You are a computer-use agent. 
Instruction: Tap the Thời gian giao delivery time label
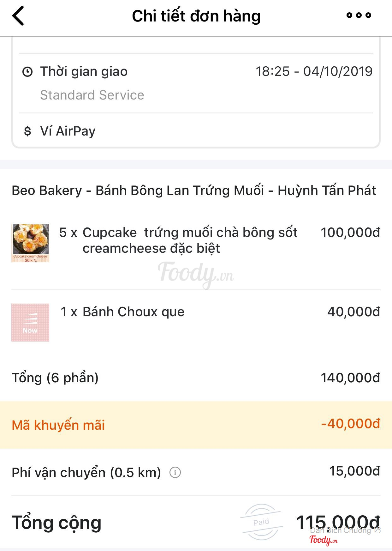click(84, 71)
